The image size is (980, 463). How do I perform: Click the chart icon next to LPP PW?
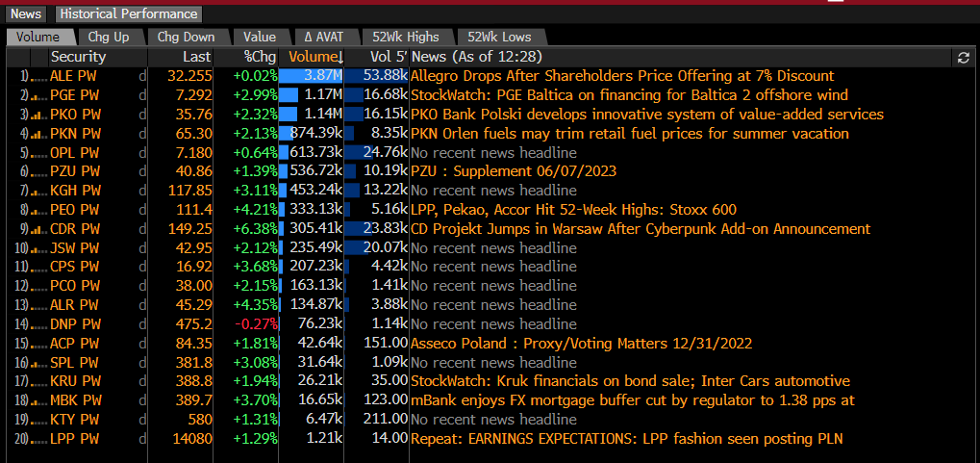(39, 439)
